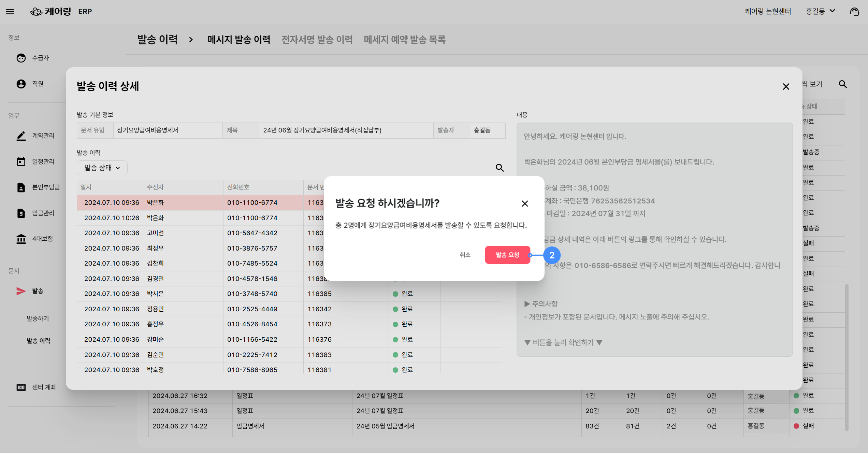Click the 수급자 face icon in sidebar
The height and width of the screenshot is (453, 868).
21,58
